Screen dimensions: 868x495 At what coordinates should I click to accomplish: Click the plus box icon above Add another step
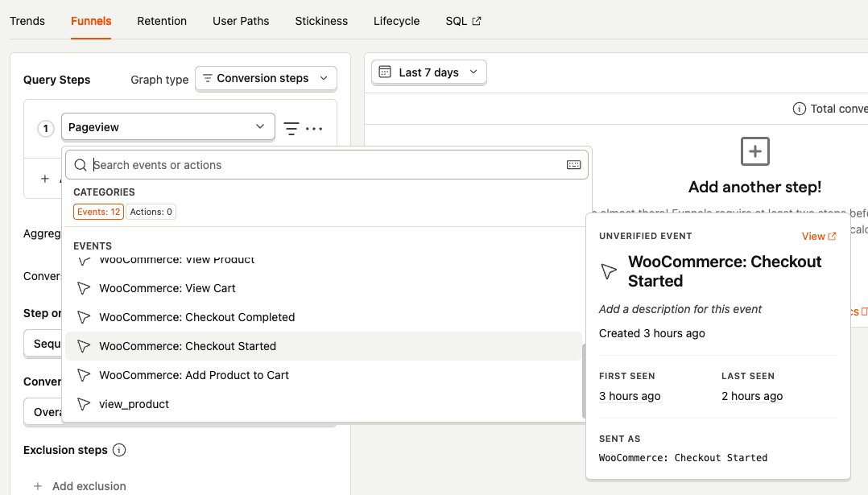(x=755, y=151)
